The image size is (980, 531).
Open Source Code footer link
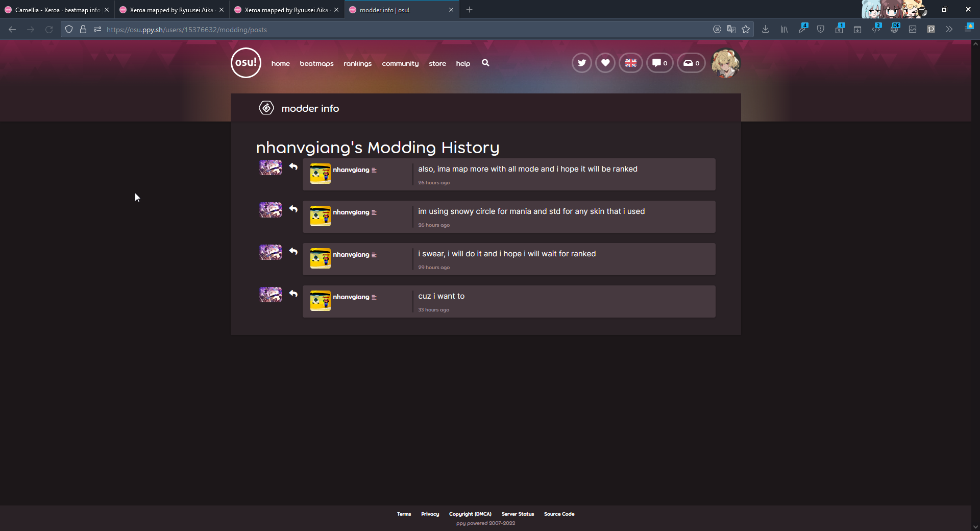(x=559, y=514)
